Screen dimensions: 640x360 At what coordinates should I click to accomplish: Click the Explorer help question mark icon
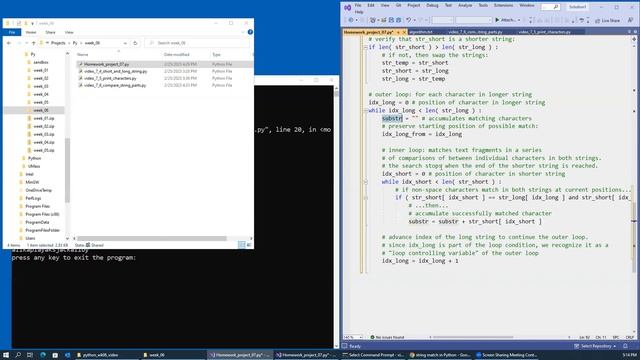(x=250, y=32)
